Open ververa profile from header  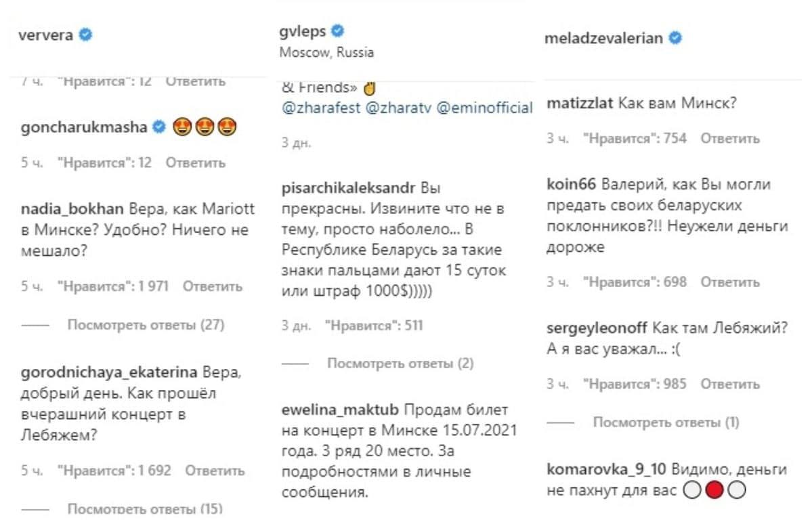click(x=45, y=35)
